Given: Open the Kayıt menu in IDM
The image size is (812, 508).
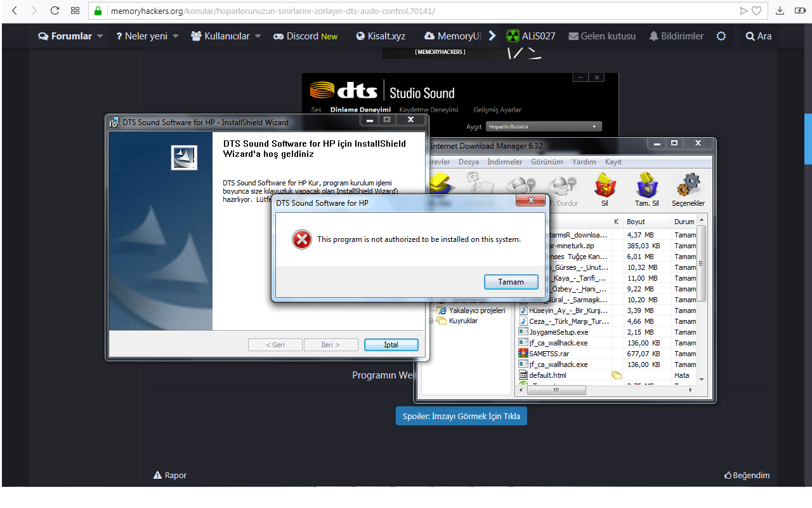Looking at the screenshot, I should (x=613, y=162).
